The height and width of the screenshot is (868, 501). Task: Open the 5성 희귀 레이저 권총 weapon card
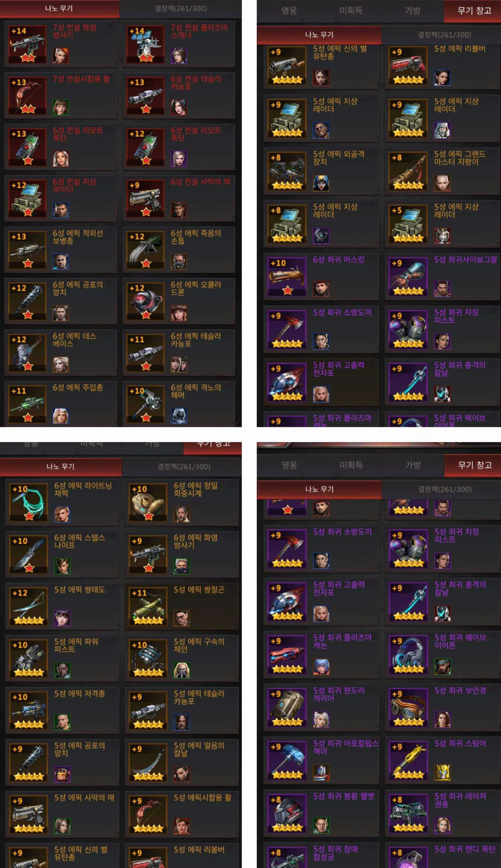point(442,814)
